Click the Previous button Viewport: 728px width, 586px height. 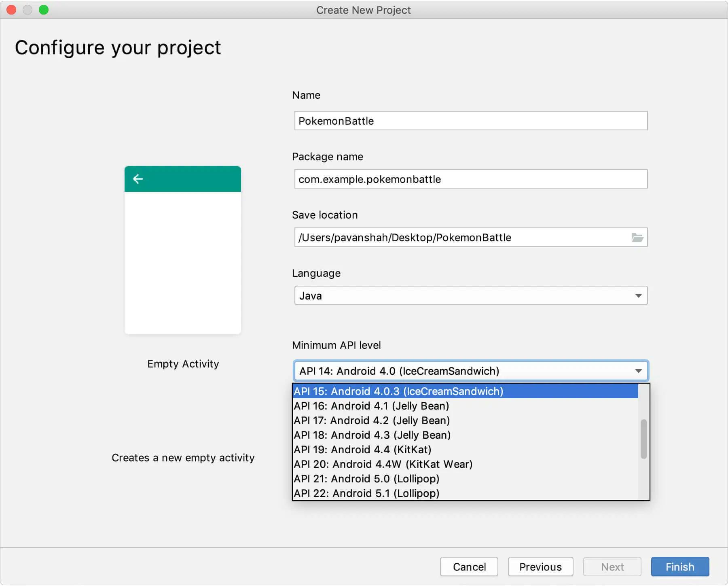point(540,567)
